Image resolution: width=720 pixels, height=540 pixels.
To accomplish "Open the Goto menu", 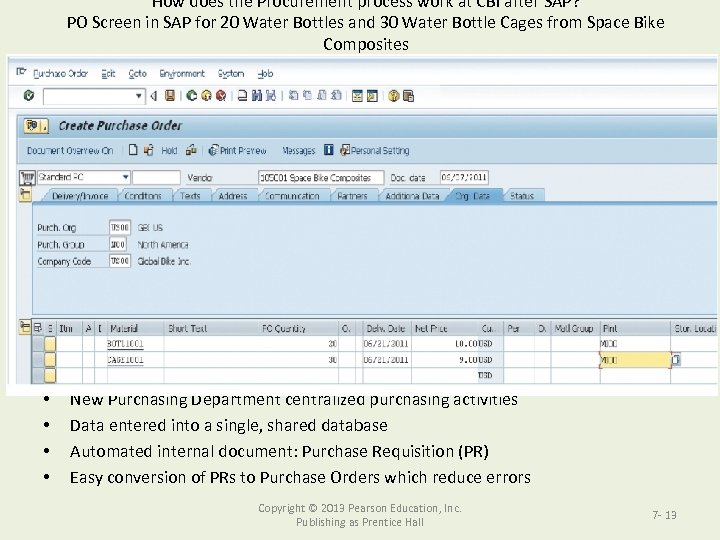I will [x=137, y=73].
